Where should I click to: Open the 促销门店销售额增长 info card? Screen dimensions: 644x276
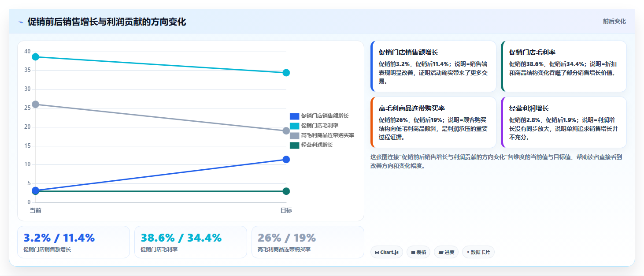click(x=433, y=67)
